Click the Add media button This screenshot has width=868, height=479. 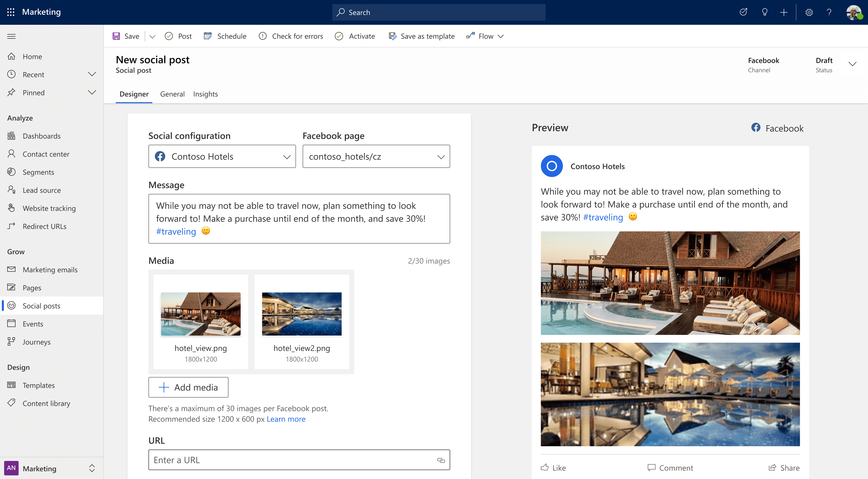coord(188,387)
